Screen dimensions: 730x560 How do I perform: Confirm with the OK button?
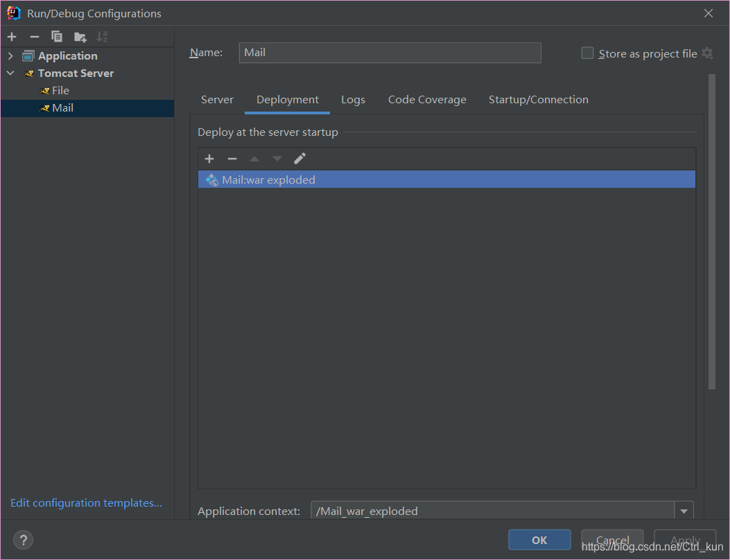[x=539, y=540]
